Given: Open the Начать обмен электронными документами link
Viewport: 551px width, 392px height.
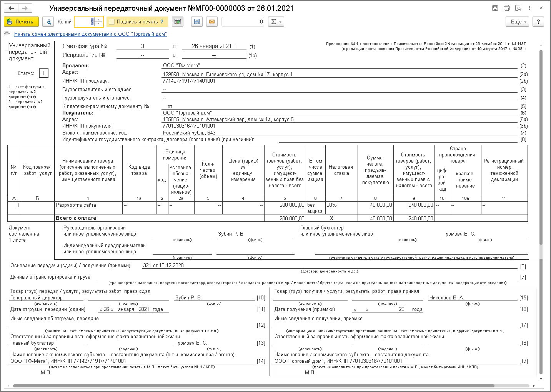Looking at the screenshot, I should 90,34.
